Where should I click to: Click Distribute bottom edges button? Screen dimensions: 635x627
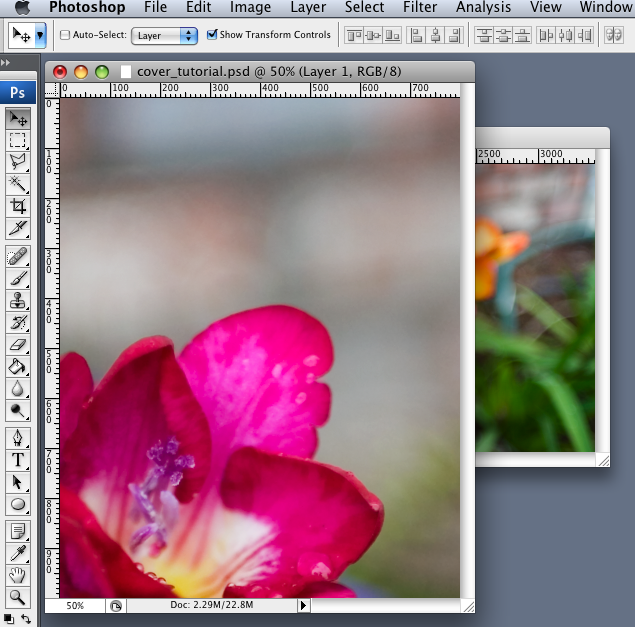coord(522,36)
